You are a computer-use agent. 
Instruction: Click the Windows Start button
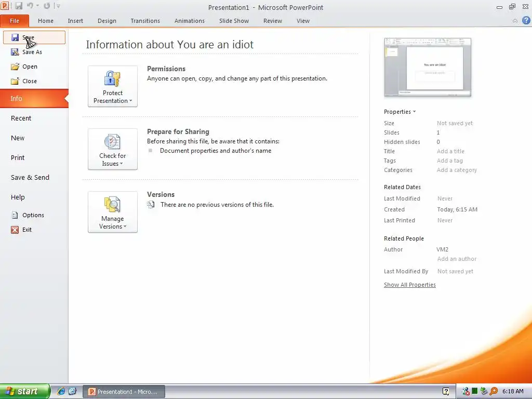[25, 391]
